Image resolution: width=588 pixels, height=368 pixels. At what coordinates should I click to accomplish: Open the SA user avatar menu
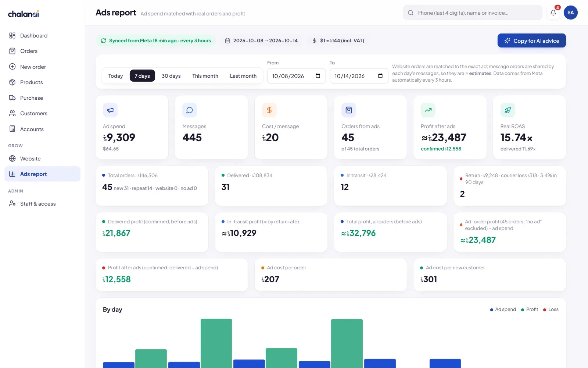[x=570, y=13]
